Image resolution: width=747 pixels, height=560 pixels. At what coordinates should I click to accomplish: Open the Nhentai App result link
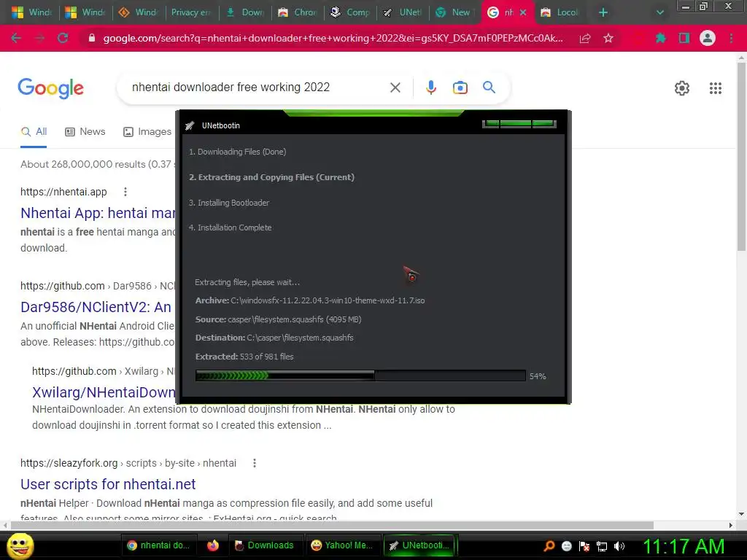pyautogui.click(x=98, y=213)
